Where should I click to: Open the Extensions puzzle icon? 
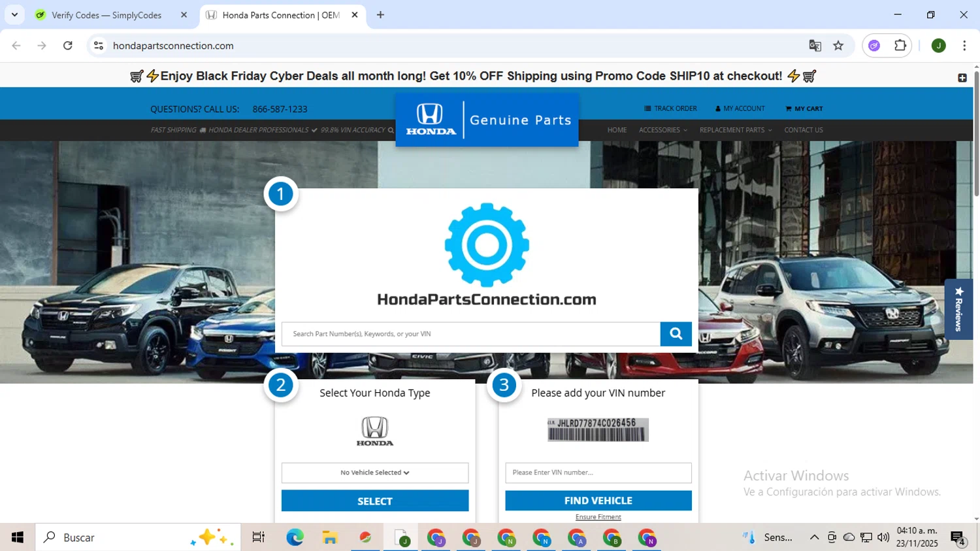pos(900,46)
